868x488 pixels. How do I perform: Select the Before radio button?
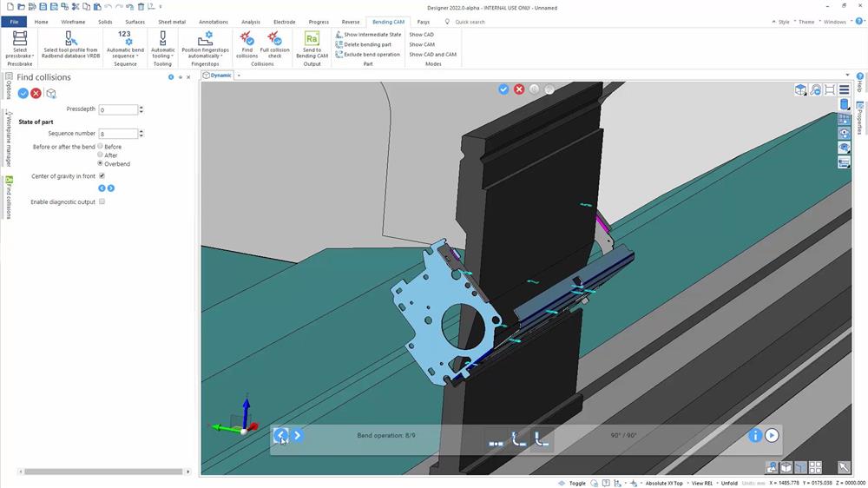pyautogui.click(x=101, y=147)
